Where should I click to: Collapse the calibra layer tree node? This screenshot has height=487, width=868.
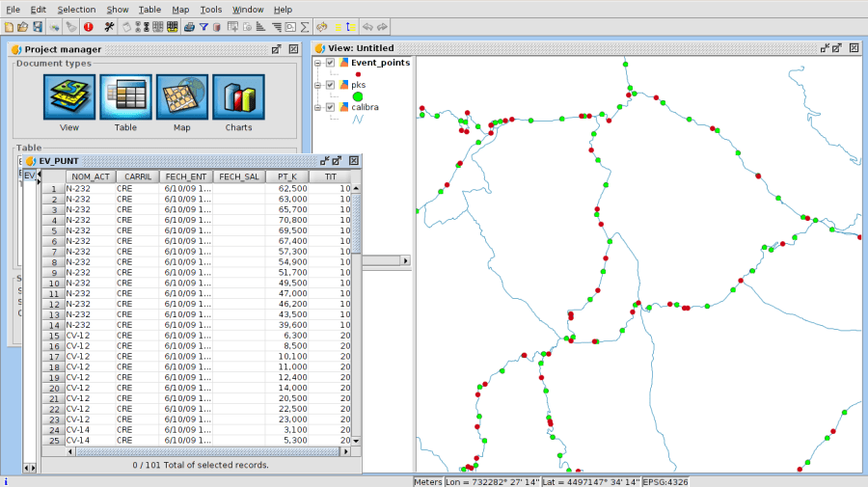[x=317, y=107]
